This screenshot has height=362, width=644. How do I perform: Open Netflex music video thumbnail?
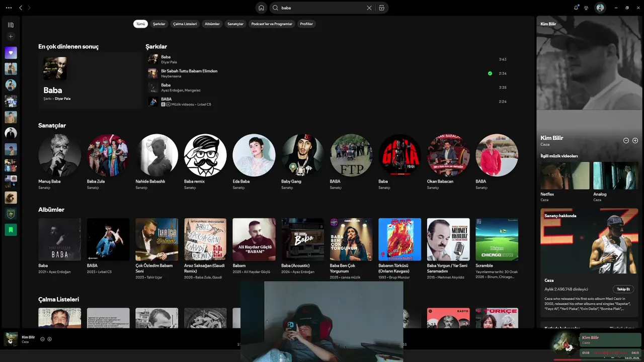pyautogui.click(x=565, y=175)
